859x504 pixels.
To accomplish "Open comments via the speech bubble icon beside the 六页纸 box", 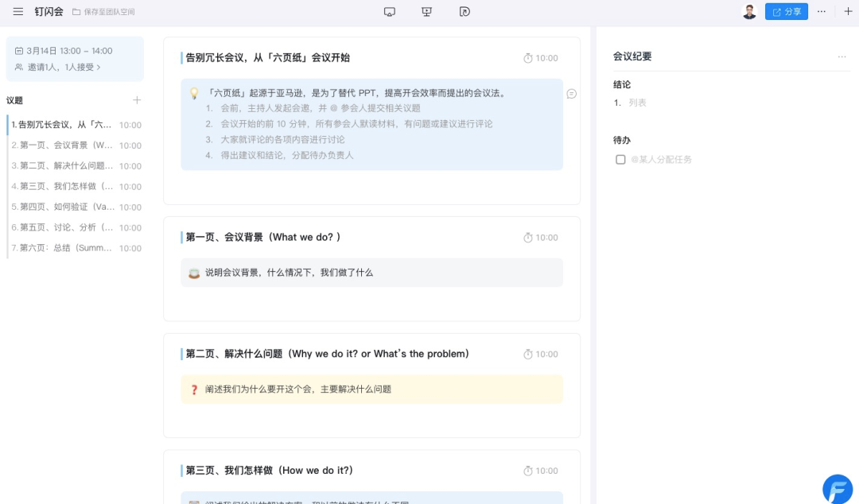I will click(x=571, y=95).
